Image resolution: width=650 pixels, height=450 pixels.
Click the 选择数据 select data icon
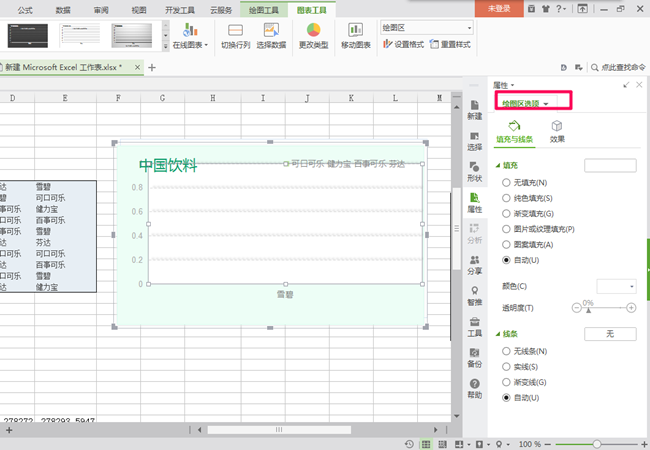click(271, 35)
